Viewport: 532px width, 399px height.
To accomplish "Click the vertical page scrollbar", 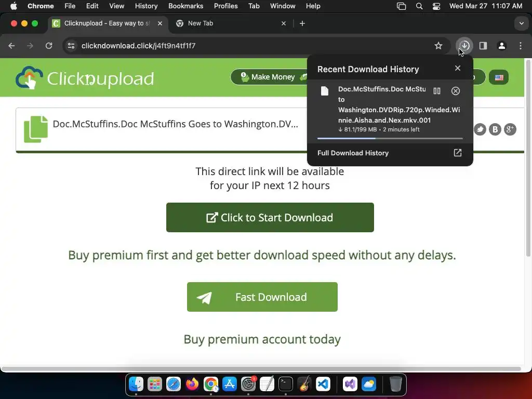I will [528, 158].
